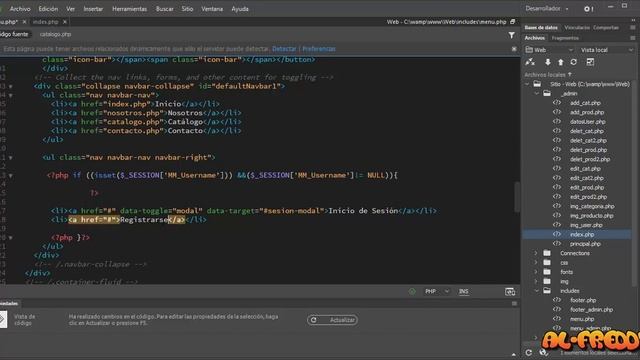
Task: Dismiss the dynamically related files info bar
Action: pyautogui.click(x=514, y=49)
